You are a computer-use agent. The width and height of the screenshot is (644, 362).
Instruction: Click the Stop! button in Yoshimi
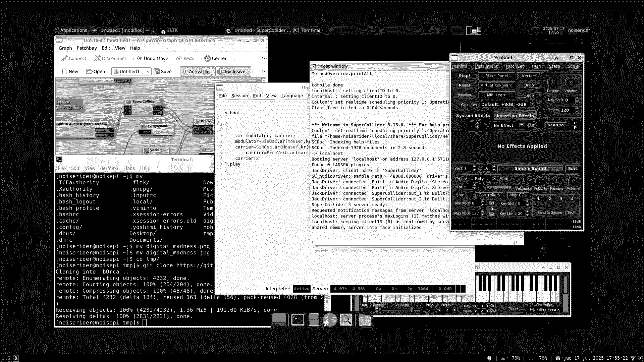point(465,76)
